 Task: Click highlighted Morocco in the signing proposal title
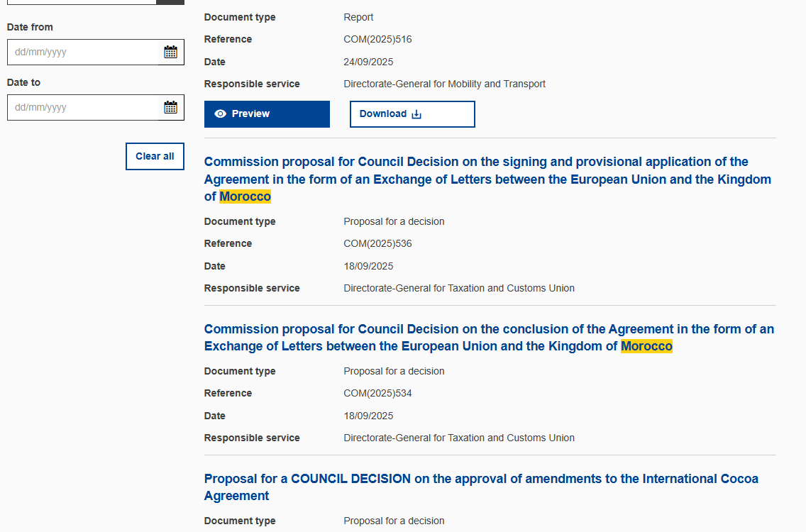point(245,196)
